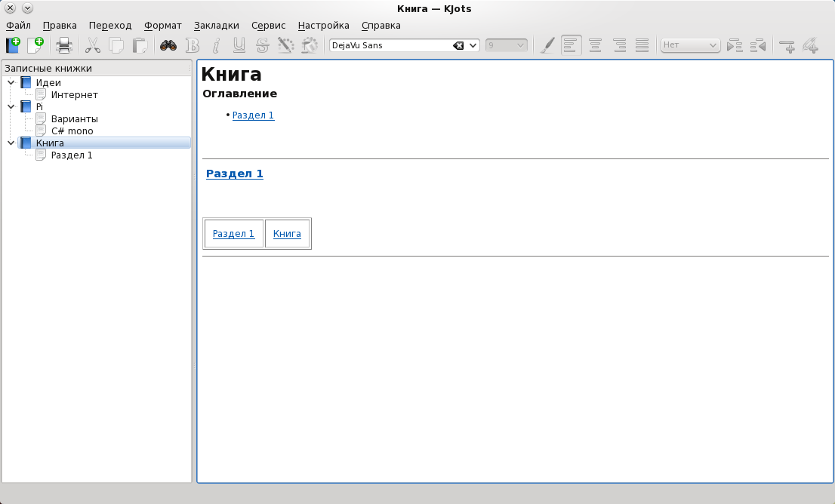835x504 pixels.
Task: Click the increase indent icon
Action: tap(734, 45)
